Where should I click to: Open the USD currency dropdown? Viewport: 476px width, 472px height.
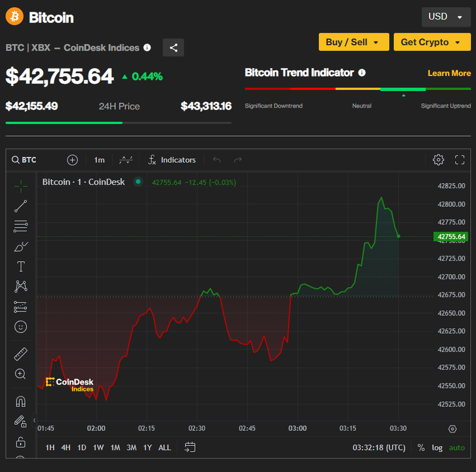click(445, 17)
